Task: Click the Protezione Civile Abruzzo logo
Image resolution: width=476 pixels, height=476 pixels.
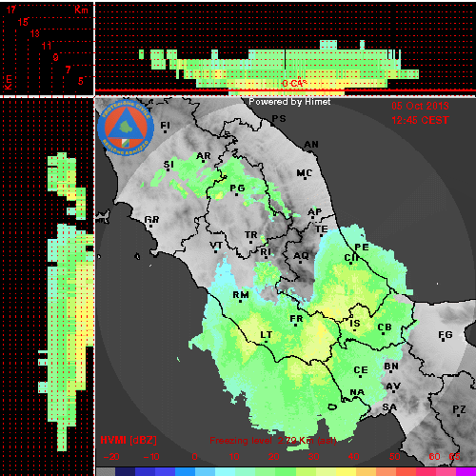Action: point(126,129)
